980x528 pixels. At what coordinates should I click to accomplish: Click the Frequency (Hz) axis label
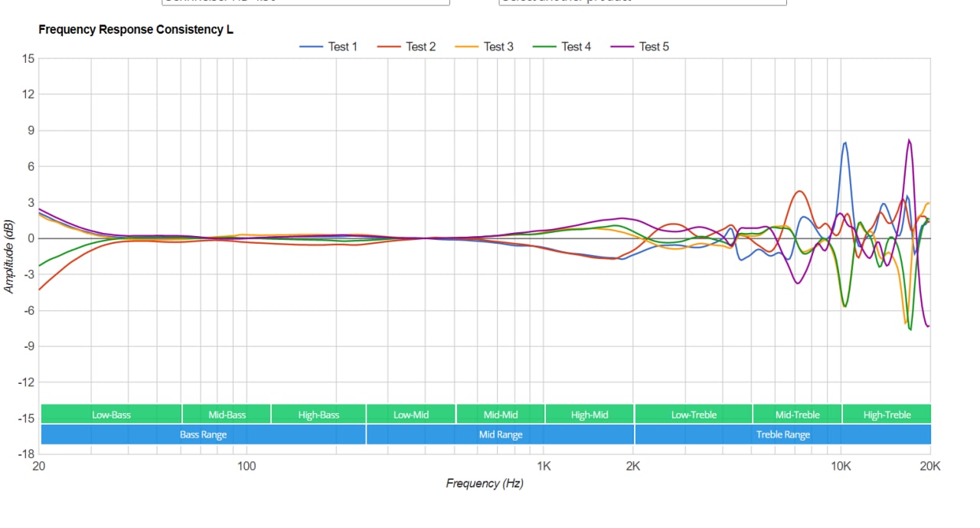(485, 484)
